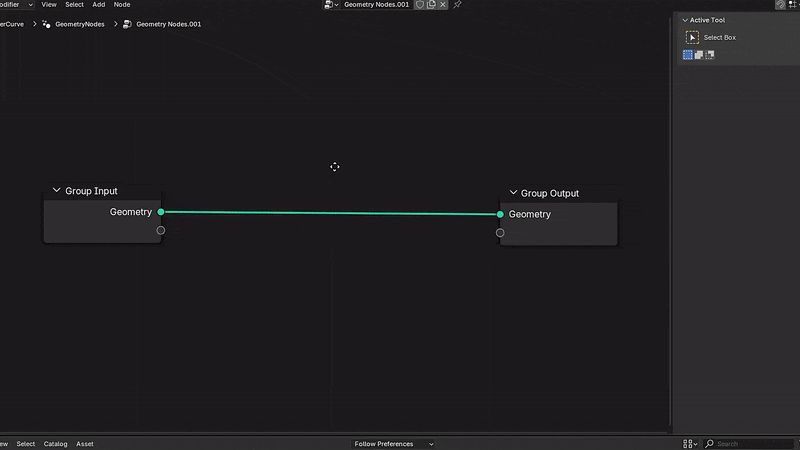Toggle the pin node tree icon
This screenshot has width=800, height=450.
457,5
